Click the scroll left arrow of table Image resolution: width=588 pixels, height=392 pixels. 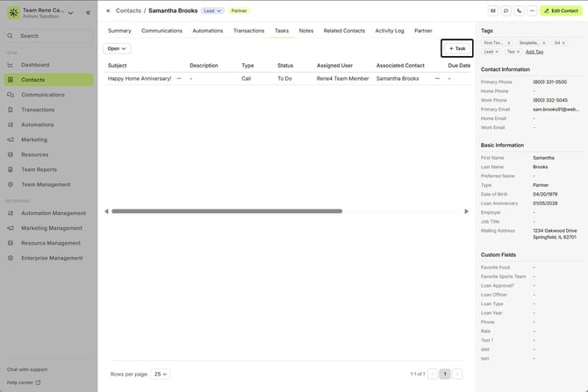[106, 211]
